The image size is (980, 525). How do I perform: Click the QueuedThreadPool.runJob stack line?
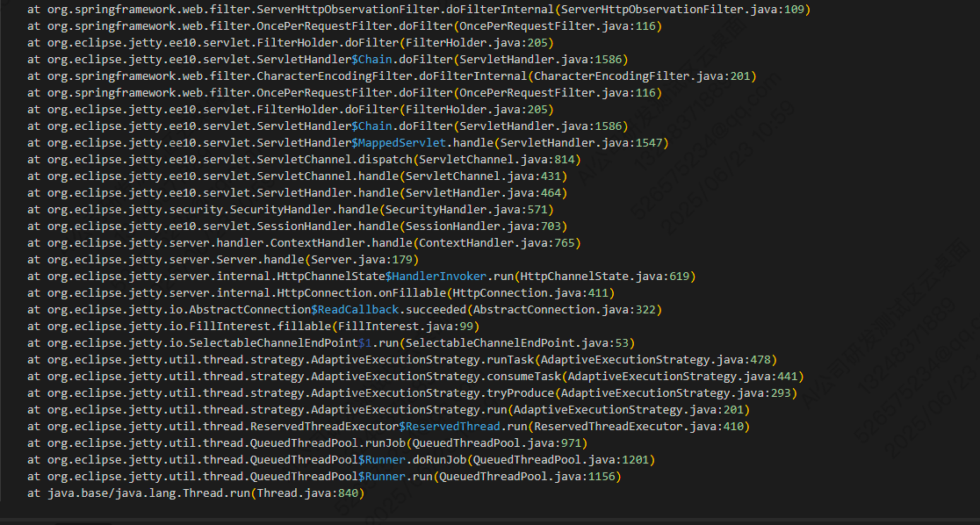[x=307, y=443]
